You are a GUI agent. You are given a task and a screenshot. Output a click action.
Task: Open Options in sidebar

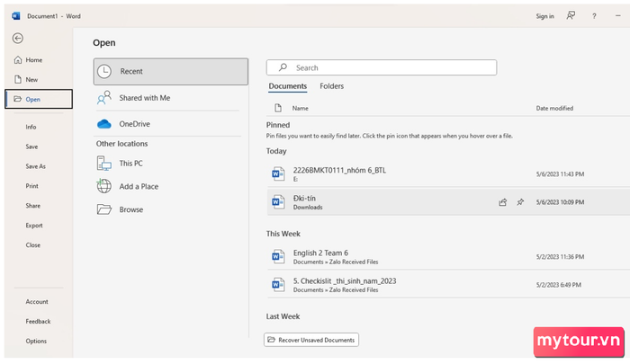click(x=36, y=341)
